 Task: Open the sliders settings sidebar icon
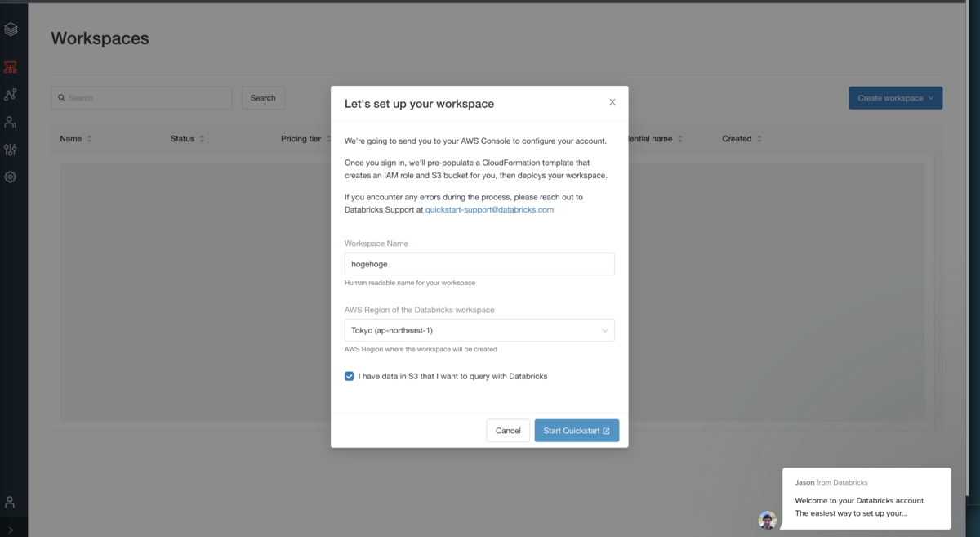pyautogui.click(x=11, y=150)
